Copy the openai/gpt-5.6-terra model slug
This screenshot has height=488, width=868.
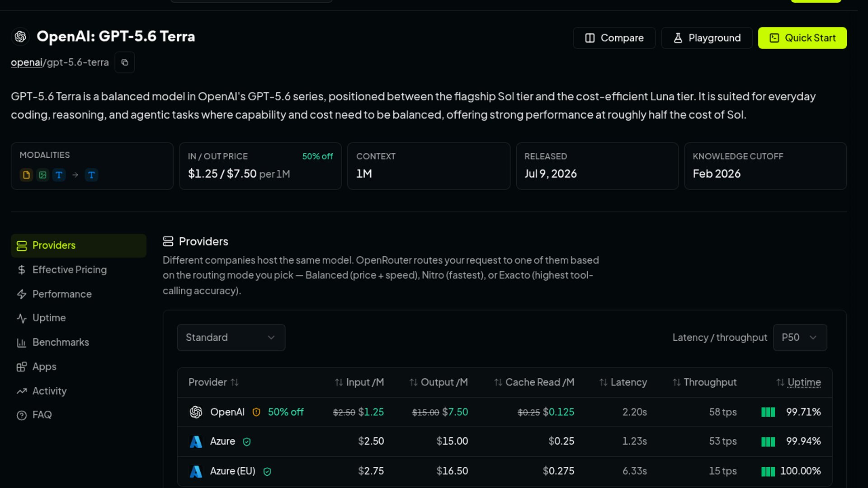click(125, 62)
